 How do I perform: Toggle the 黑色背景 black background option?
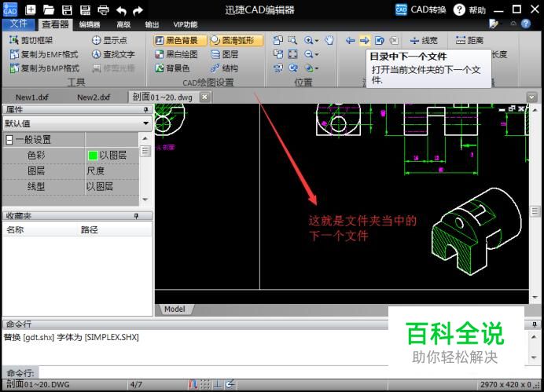(180, 40)
